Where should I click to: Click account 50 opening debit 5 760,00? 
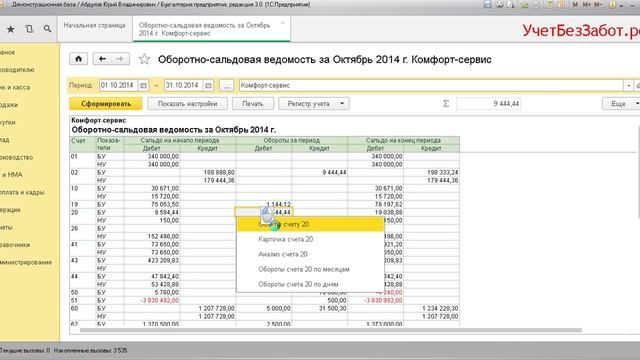pos(152,292)
